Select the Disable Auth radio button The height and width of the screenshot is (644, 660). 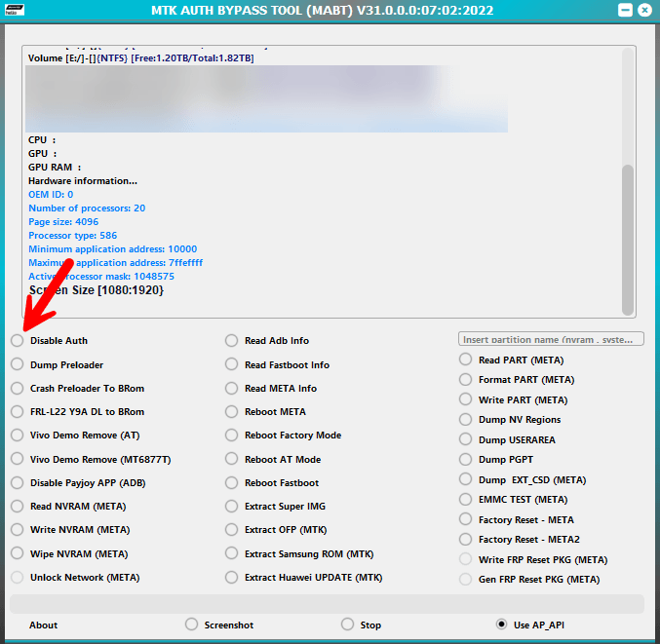18,340
